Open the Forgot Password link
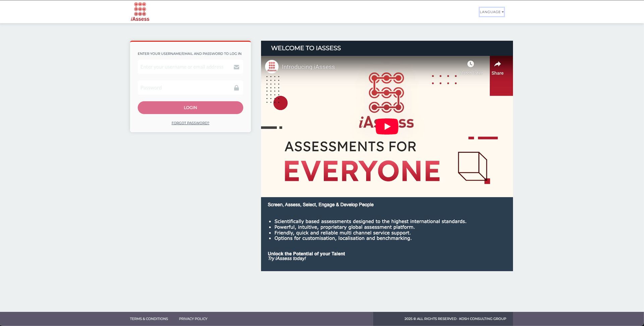644x326 pixels. click(190, 123)
